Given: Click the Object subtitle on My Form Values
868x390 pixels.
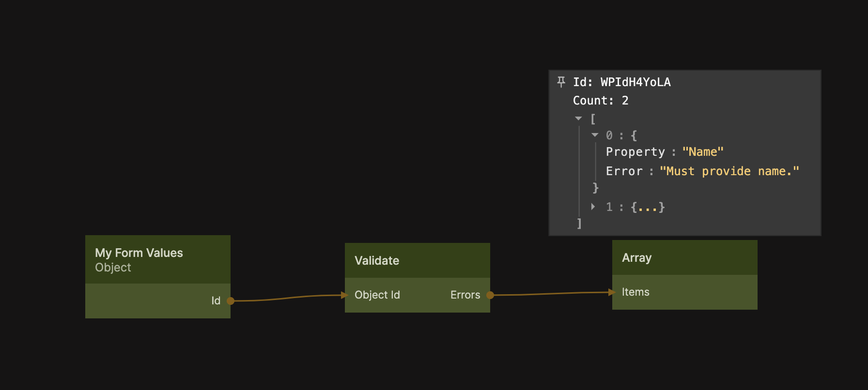Looking at the screenshot, I should pyautogui.click(x=113, y=268).
